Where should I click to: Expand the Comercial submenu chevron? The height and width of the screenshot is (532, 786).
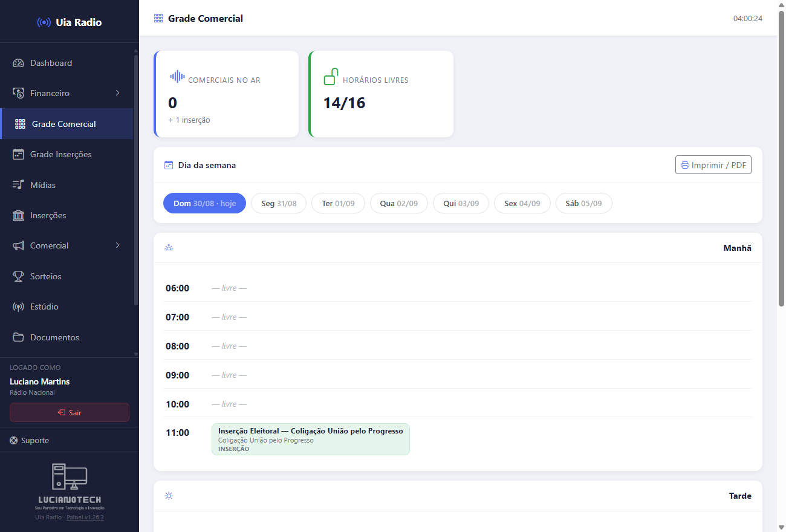pyautogui.click(x=118, y=245)
